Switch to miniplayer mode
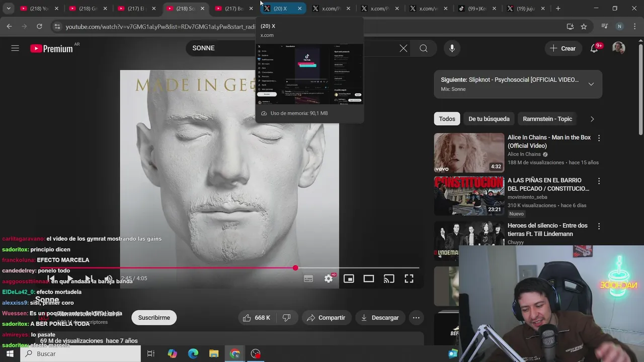The image size is (644, 362). click(x=349, y=279)
